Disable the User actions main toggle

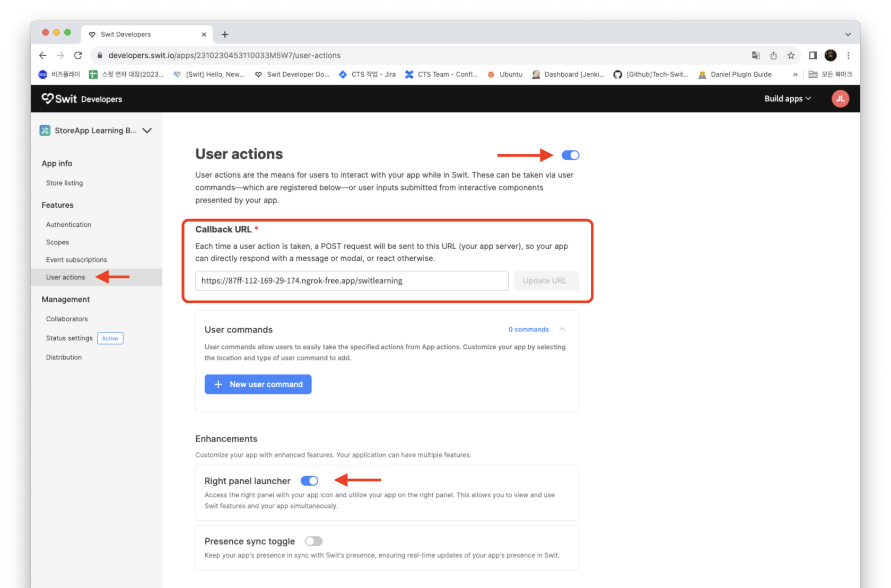[x=570, y=155]
